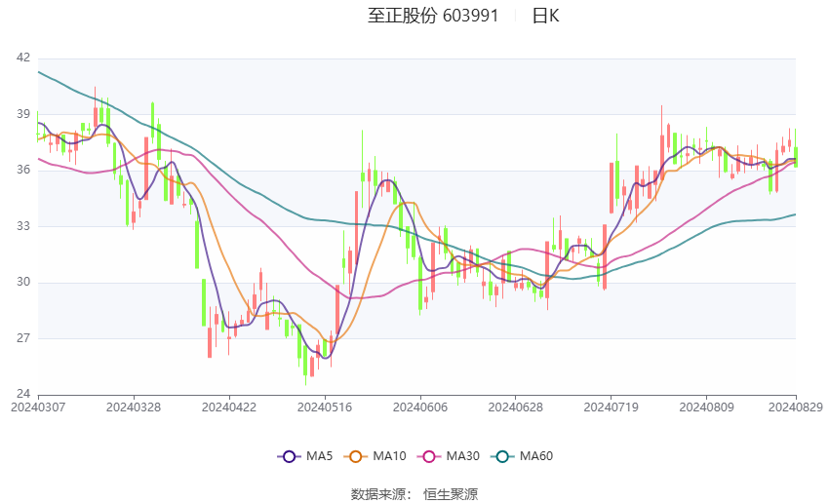
Task: Click y-axis value 39
Action: click(23, 114)
